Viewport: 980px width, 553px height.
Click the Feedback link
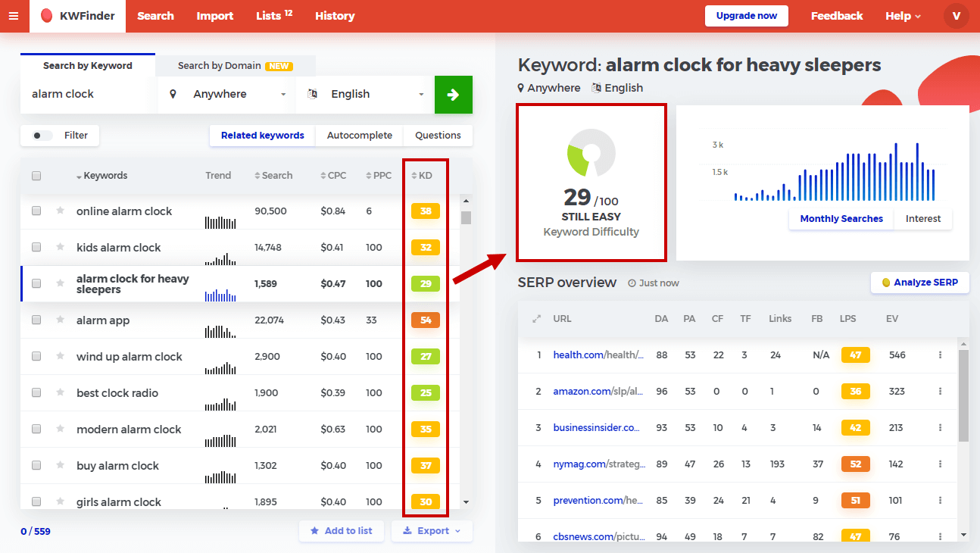837,16
